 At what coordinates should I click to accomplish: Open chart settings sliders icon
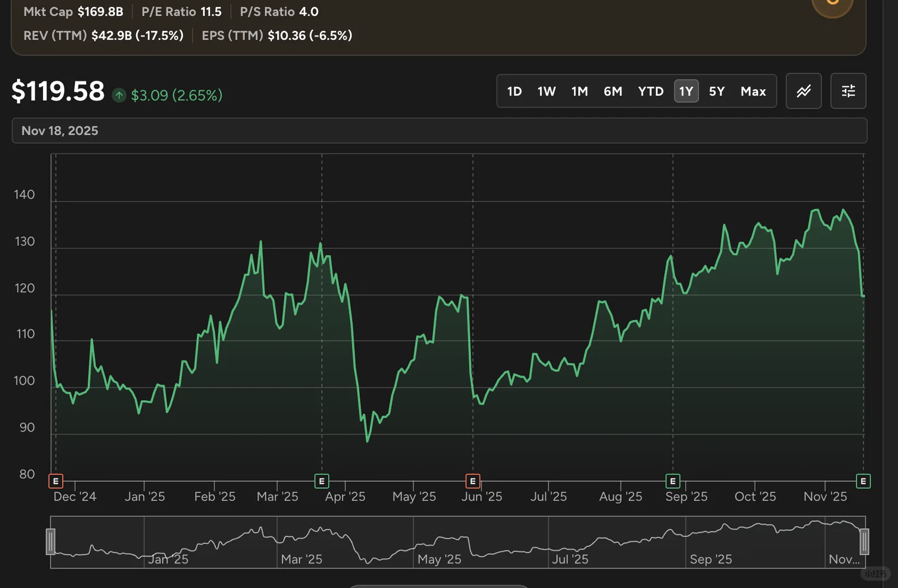pos(848,91)
